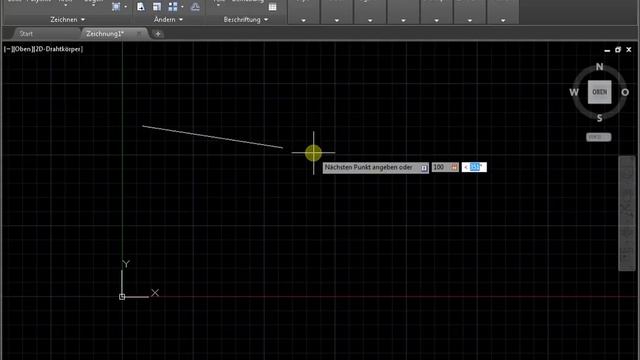
Task: Click the navigation bar at the right edge
Action: pos(627,213)
